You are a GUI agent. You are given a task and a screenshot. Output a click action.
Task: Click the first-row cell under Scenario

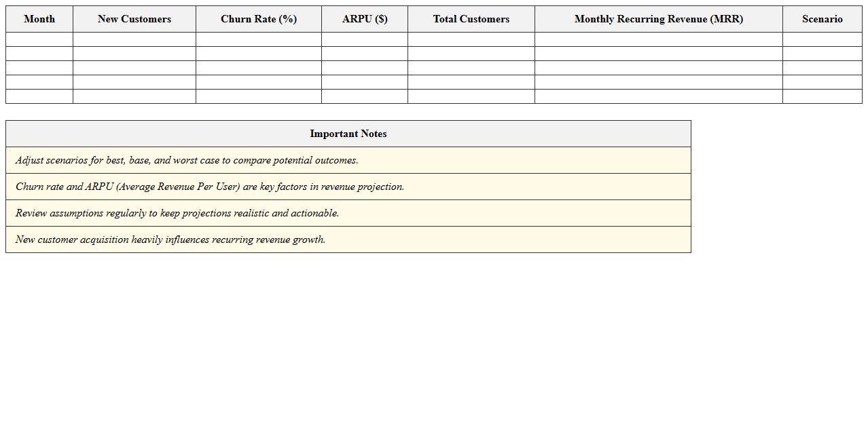click(x=822, y=39)
